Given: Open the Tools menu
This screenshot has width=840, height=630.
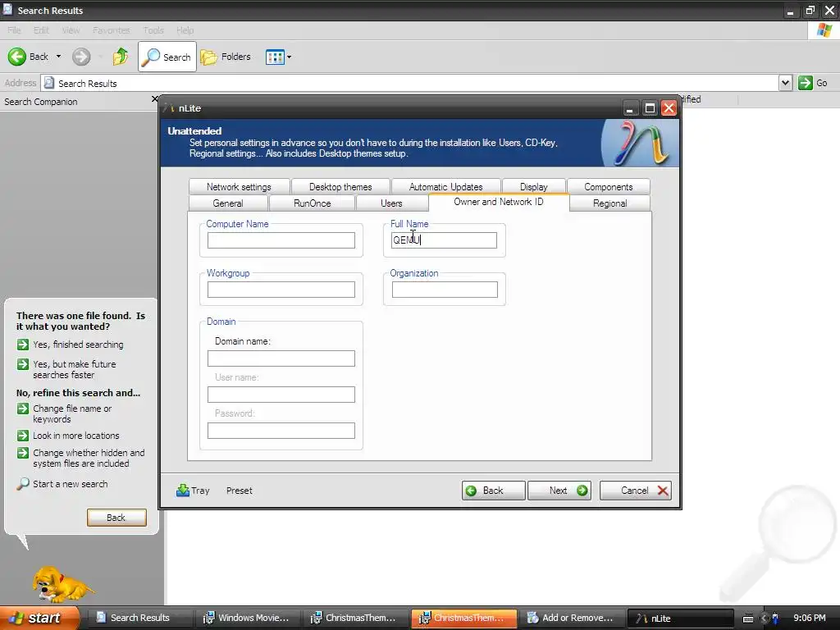Looking at the screenshot, I should 153,30.
